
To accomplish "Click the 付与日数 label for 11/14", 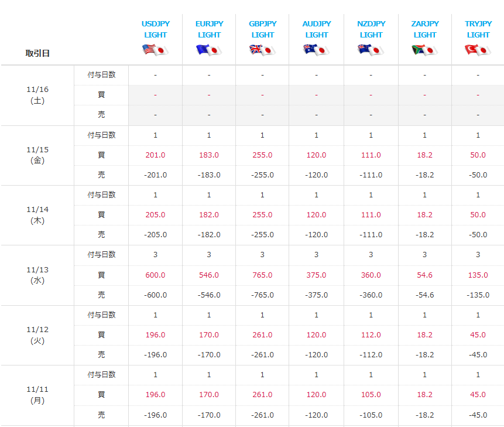I will [101, 195].
